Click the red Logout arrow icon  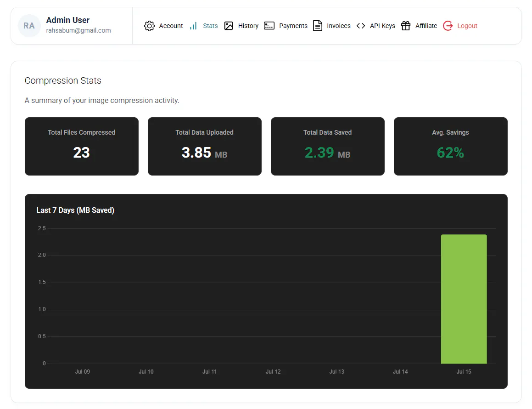[448, 26]
